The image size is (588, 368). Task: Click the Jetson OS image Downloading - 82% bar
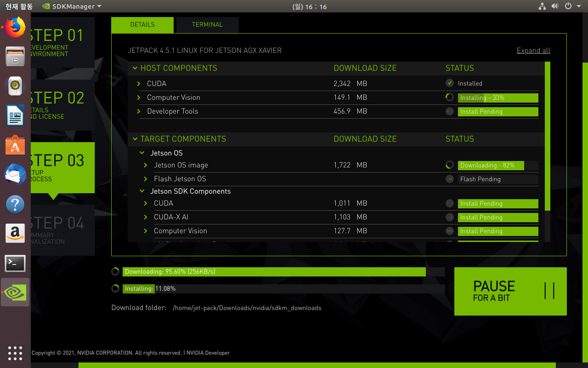click(498, 166)
